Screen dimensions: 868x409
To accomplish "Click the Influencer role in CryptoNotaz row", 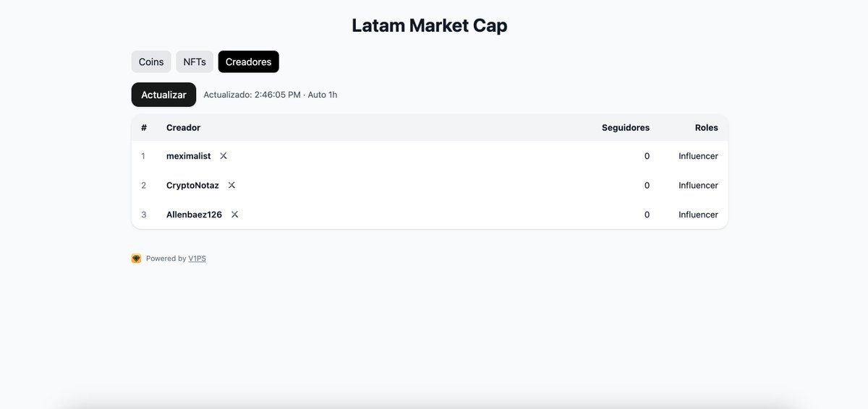I will [x=698, y=186].
